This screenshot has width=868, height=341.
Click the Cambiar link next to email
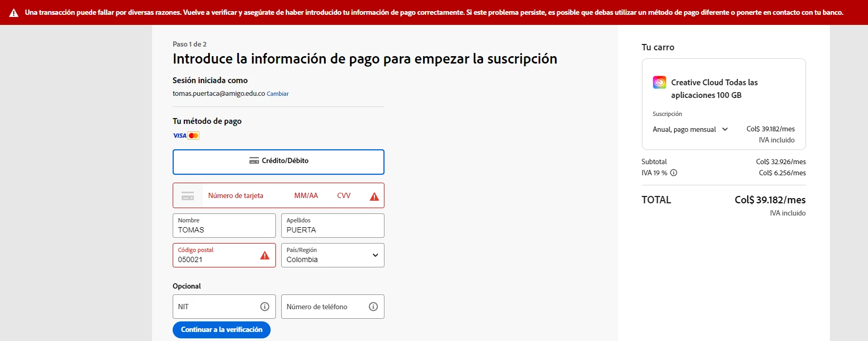(278, 94)
